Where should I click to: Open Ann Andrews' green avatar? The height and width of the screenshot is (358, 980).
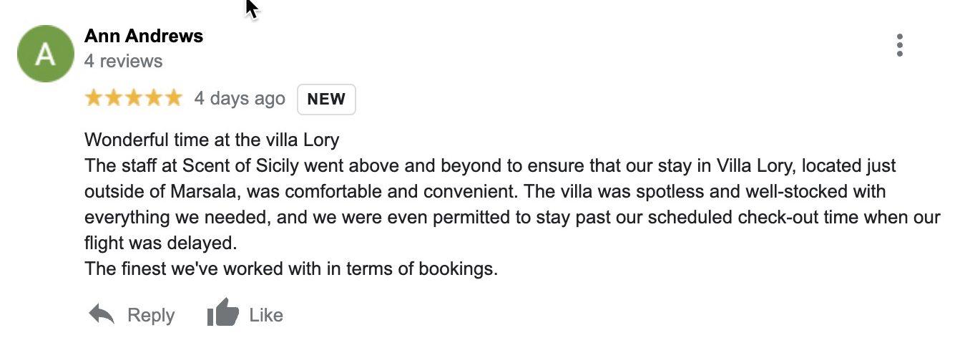(46, 54)
